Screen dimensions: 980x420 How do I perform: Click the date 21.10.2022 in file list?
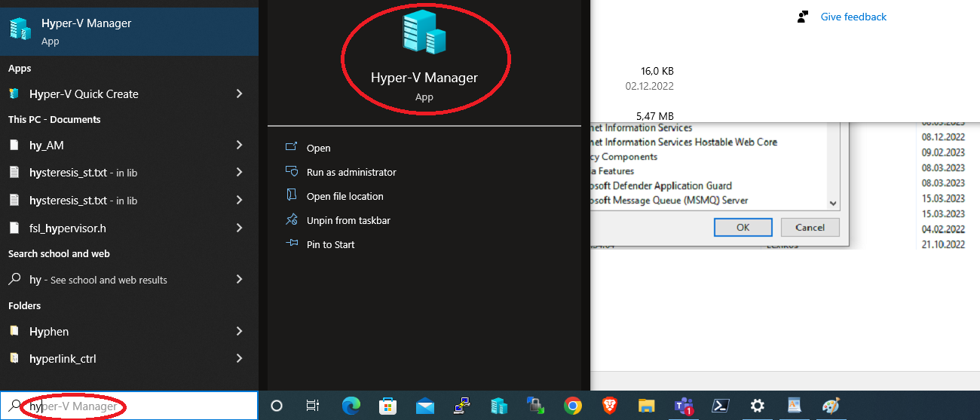pyautogui.click(x=943, y=244)
